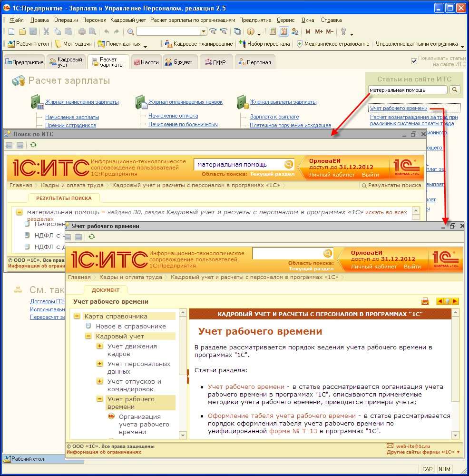The image size is (469, 476).
Task: Click the windows list toolbar icon
Action: tap(237, 31)
